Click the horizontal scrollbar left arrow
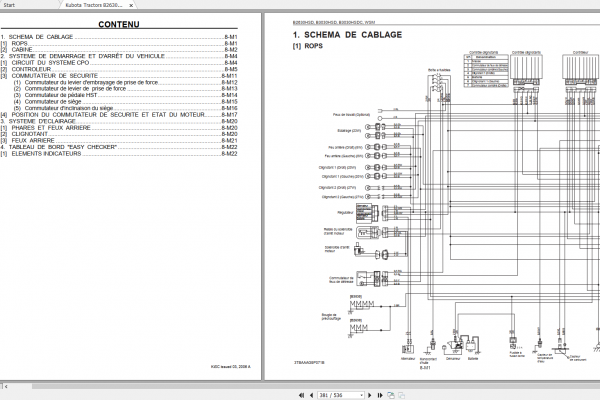 pos(5,386)
